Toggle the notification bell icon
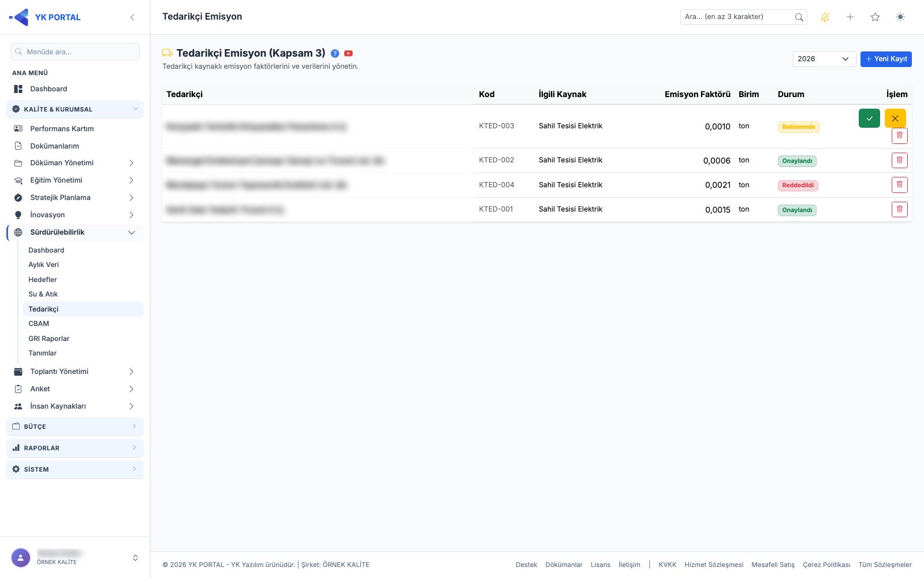Screen dimensions: 924x578 point(825,17)
